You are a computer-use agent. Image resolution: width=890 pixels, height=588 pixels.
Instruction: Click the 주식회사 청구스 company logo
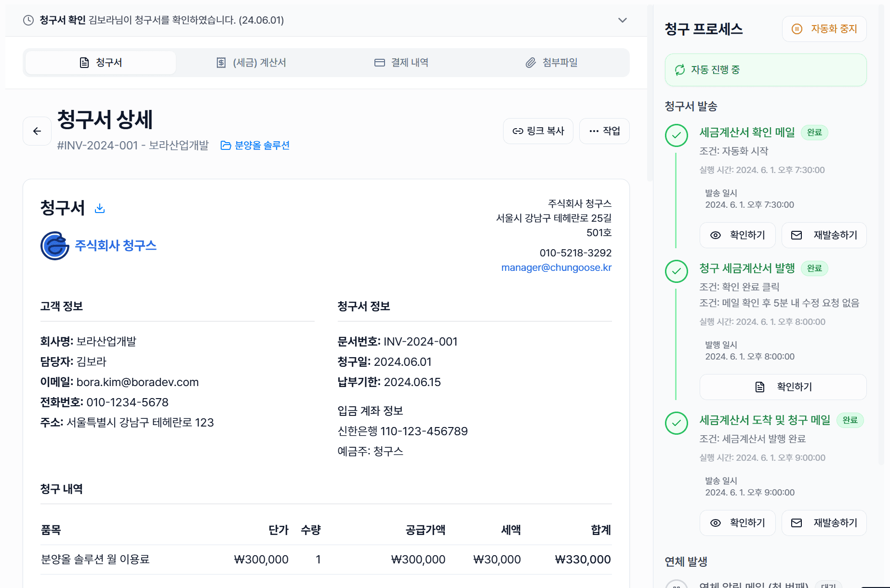(x=55, y=246)
